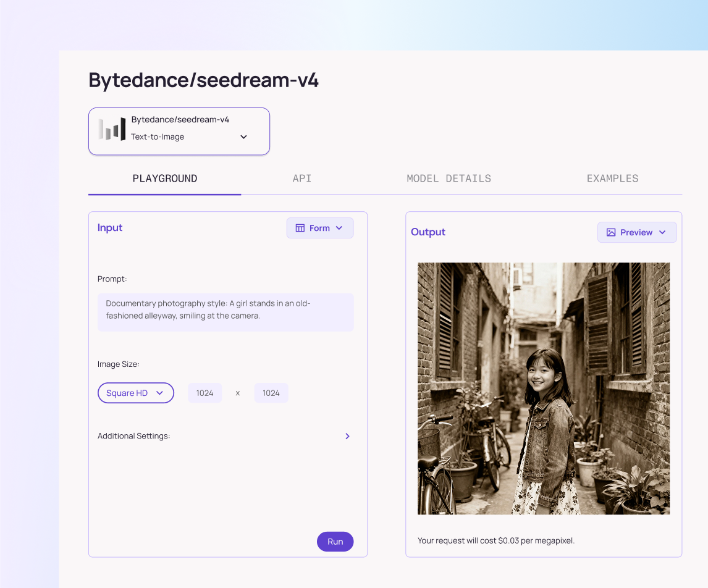Click the image icon beside Preview
This screenshot has height=588, width=708.
611,232
